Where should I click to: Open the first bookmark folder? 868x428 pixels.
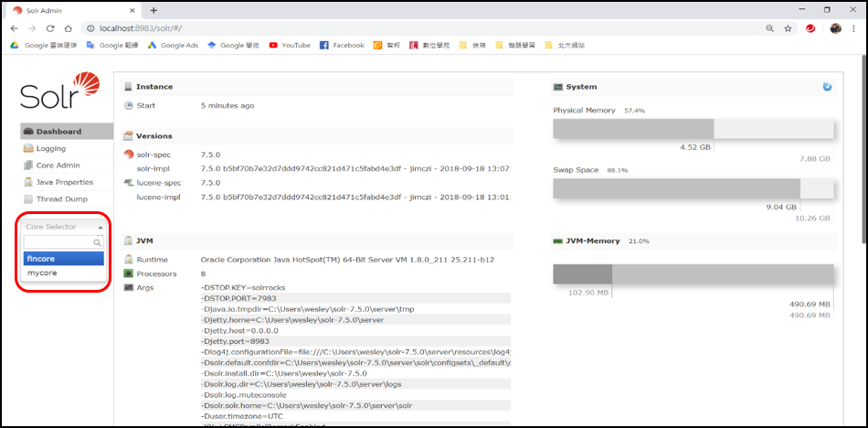(472, 46)
